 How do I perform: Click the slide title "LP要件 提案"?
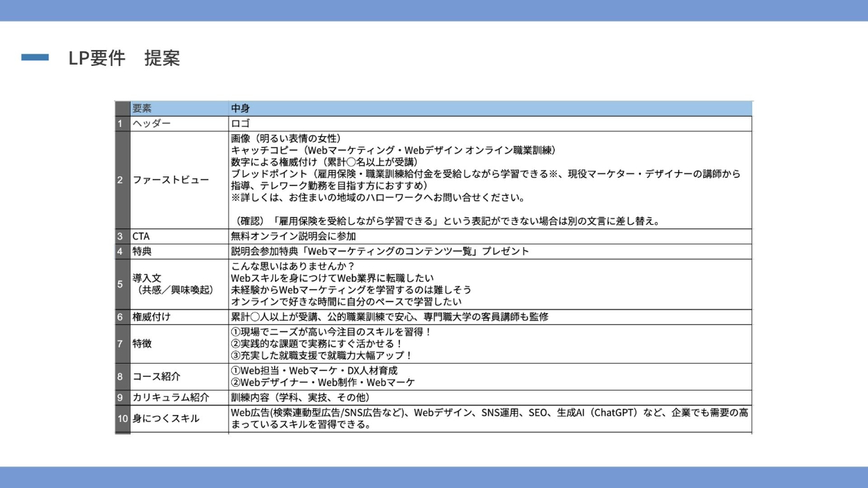[124, 58]
